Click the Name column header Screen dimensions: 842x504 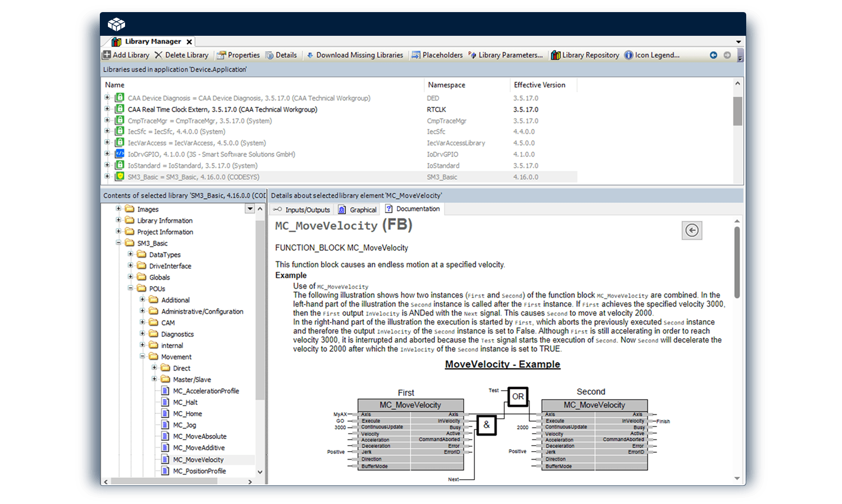coord(114,85)
